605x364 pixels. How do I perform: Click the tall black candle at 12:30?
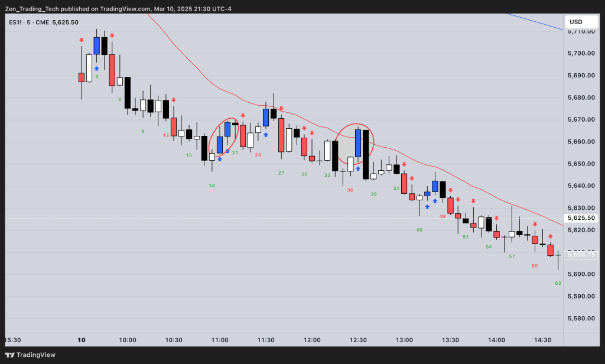coord(366,154)
